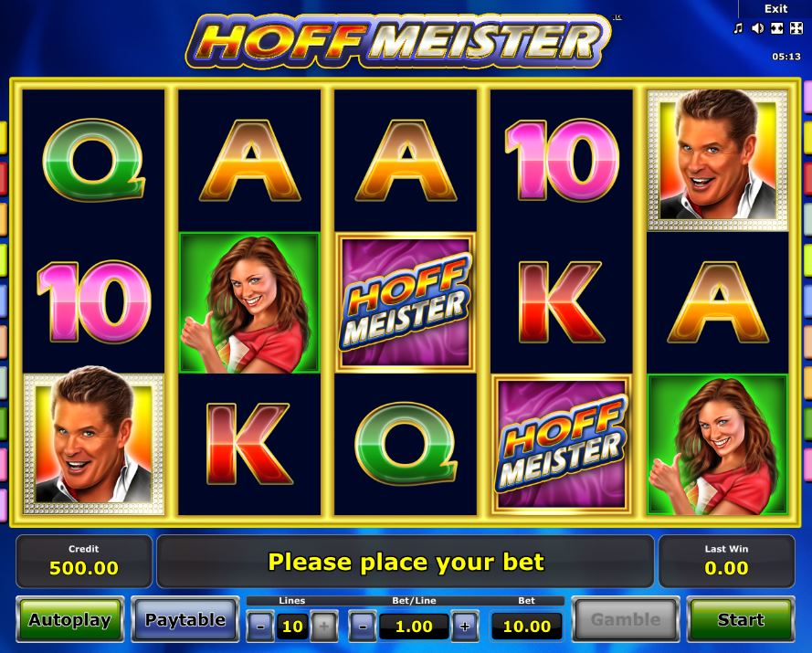The width and height of the screenshot is (812, 653).
Task: Mute the sound speaker icon
Action: click(x=757, y=28)
